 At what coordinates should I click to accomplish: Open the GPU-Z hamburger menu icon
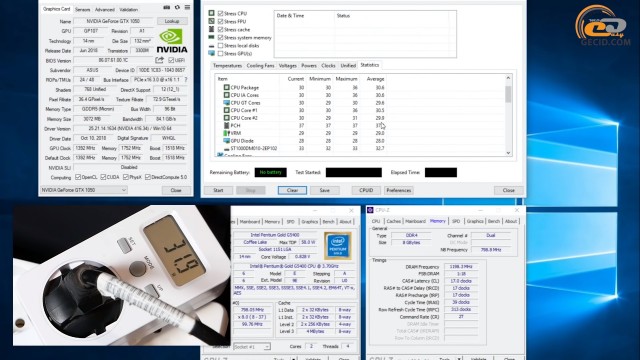[187, 7]
